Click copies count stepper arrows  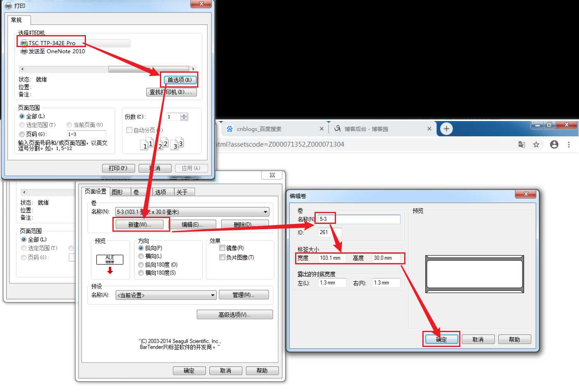tap(184, 117)
